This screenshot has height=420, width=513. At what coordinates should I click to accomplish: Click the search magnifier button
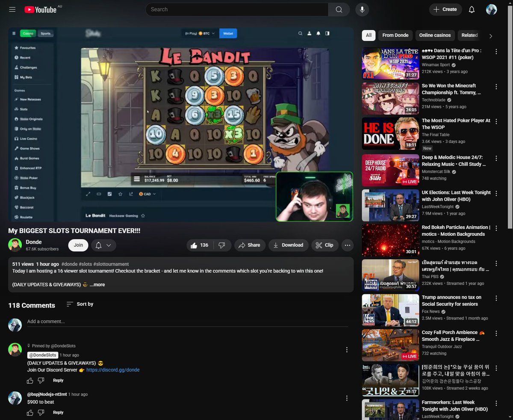coord(339,9)
